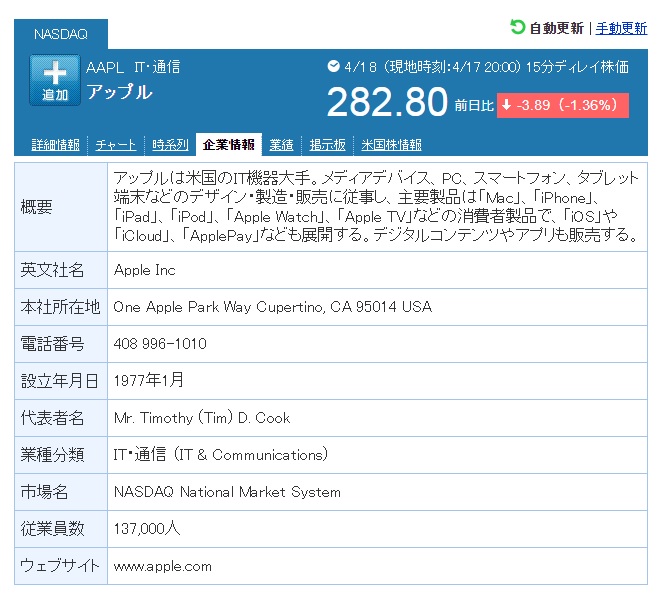Click the 137,000人 employee count
This screenshot has height=595, width=657.
147,529
